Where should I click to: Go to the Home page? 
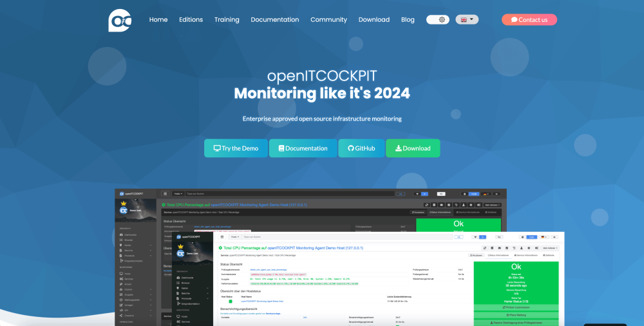tap(158, 20)
